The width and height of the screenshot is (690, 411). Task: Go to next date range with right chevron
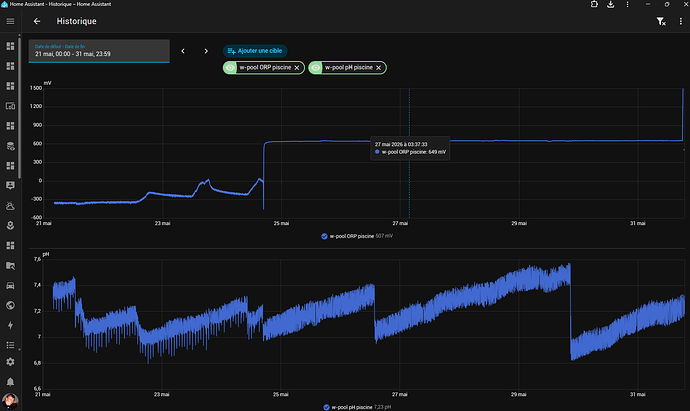pyautogui.click(x=206, y=51)
